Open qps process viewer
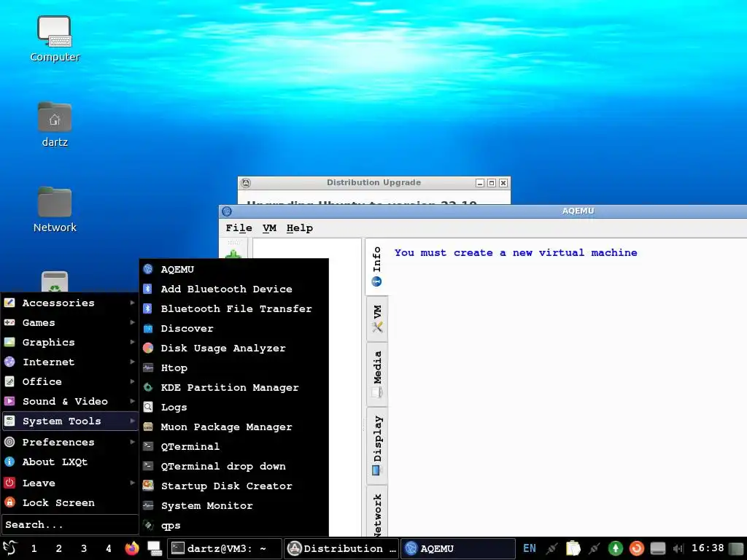This screenshot has width=747, height=560. (x=233, y=525)
